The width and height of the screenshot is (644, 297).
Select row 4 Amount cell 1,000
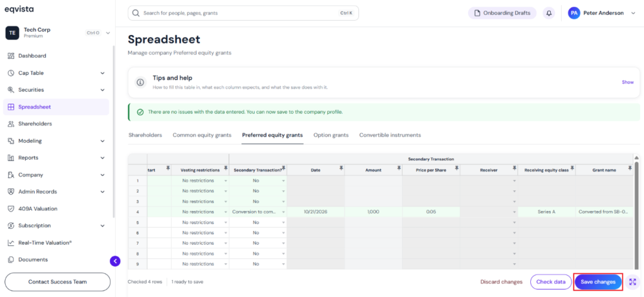pos(374,212)
